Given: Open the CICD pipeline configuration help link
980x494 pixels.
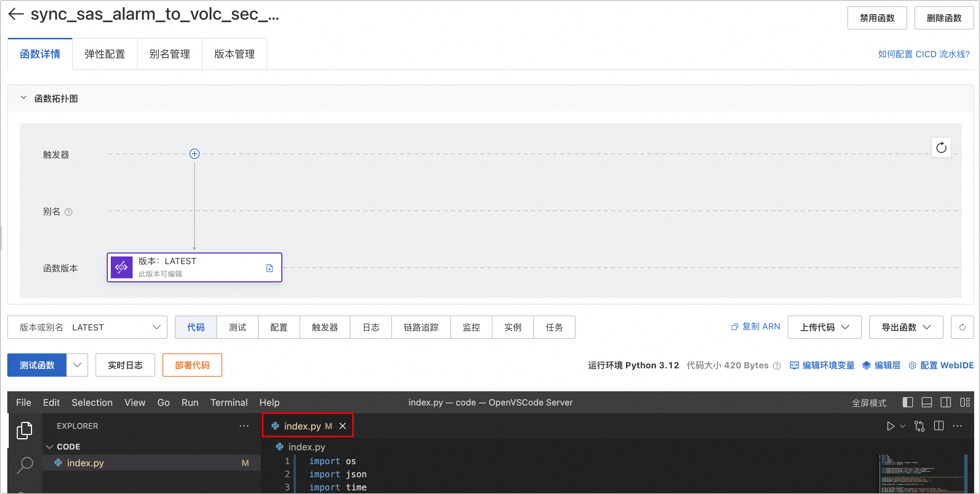Looking at the screenshot, I should pyautogui.click(x=923, y=54).
